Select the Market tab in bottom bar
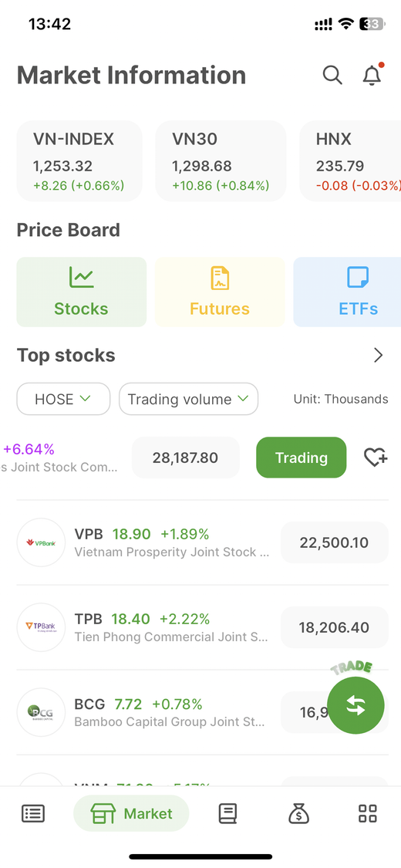This screenshot has width=401, height=868. tap(131, 813)
